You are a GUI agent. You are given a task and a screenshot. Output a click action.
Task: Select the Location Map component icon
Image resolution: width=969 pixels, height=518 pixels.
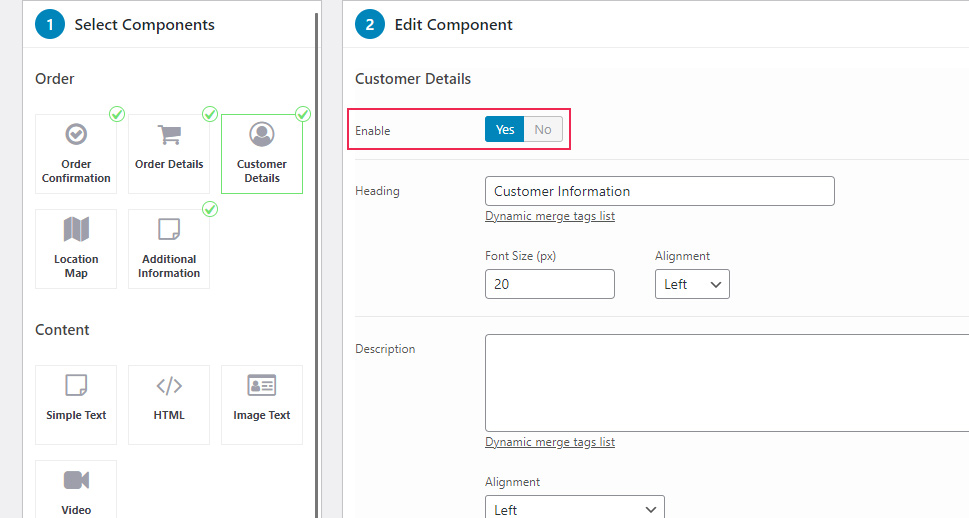click(x=76, y=229)
